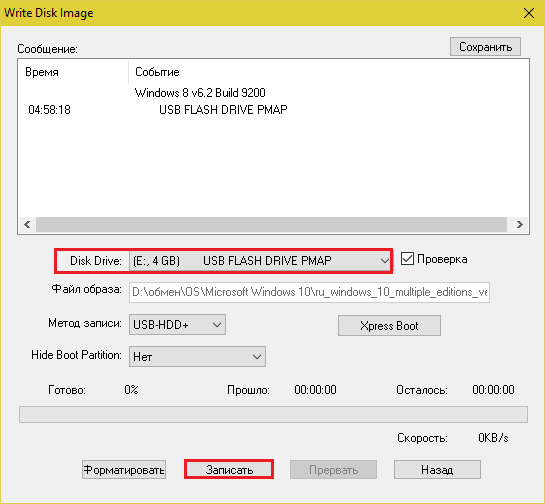Click the left scroll arrow of message log
The width and height of the screenshot is (545, 504).
click(27, 224)
